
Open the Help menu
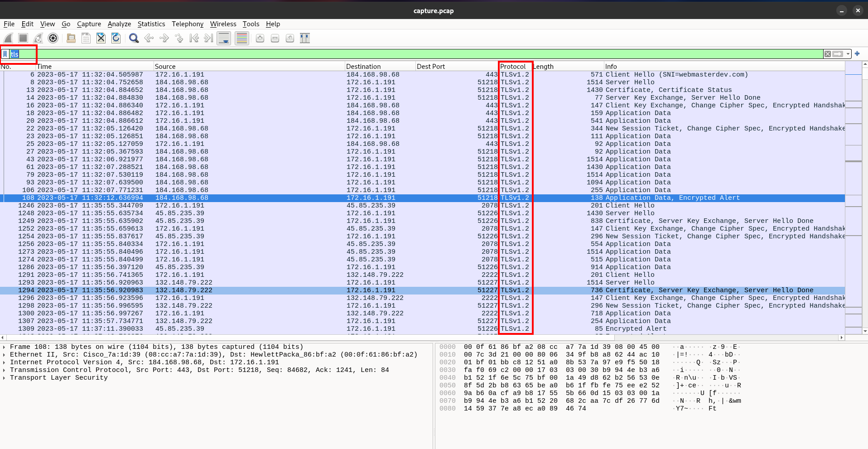point(273,24)
